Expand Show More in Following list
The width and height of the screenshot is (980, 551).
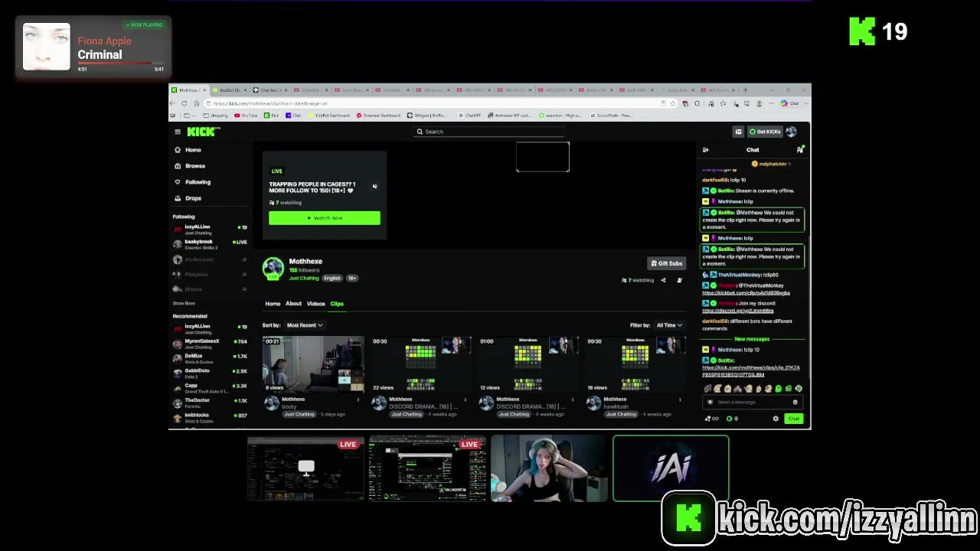[184, 304]
